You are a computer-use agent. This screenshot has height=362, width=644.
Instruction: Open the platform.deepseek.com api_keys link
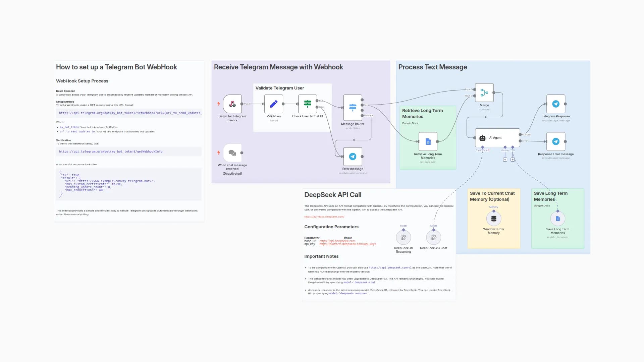(x=348, y=244)
